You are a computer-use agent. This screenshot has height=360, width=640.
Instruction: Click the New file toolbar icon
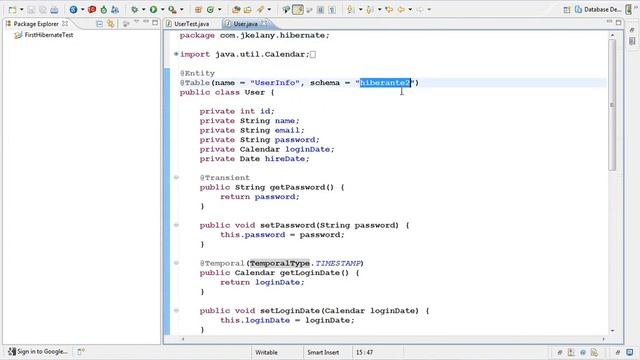[x=13, y=9]
